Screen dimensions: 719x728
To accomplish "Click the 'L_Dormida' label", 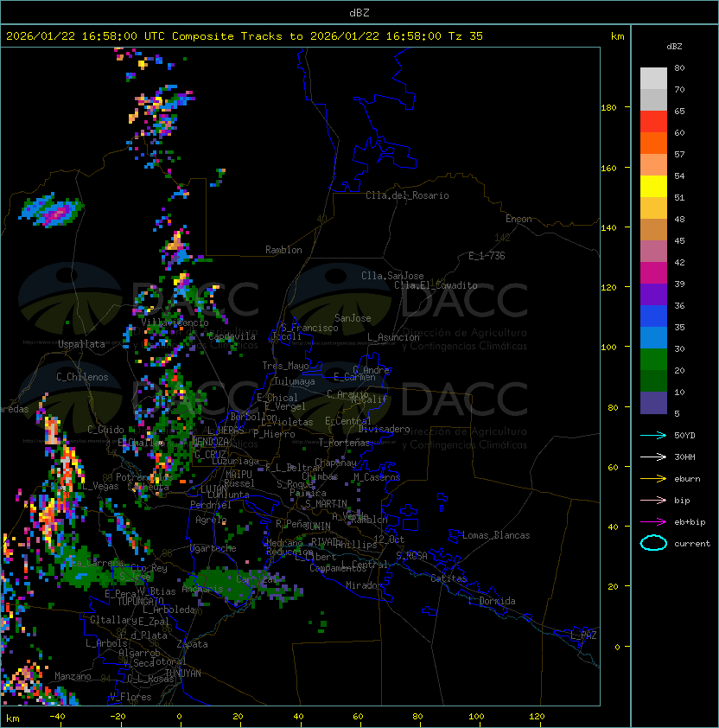I will click(492, 601).
